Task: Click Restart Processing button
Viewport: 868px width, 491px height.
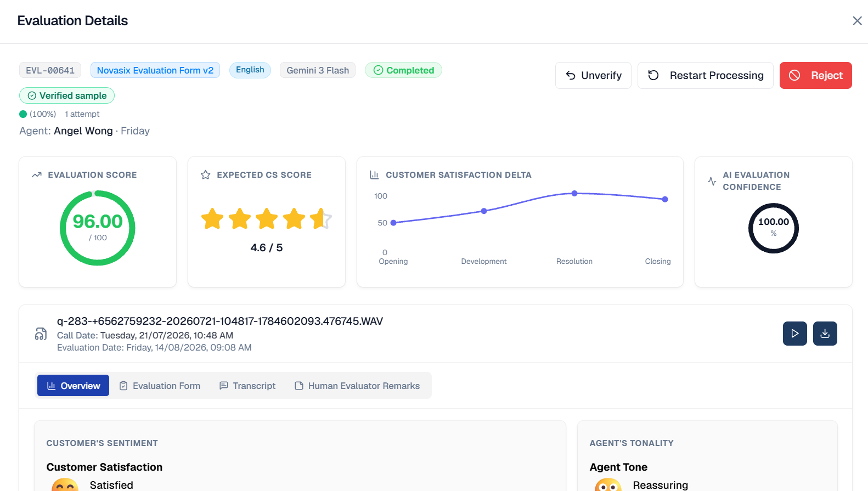Action: click(x=705, y=75)
